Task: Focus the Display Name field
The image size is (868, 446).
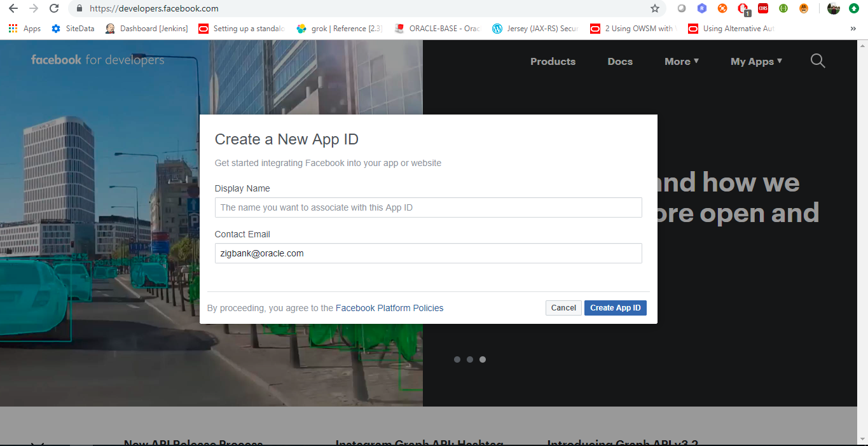Action: [428, 207]
